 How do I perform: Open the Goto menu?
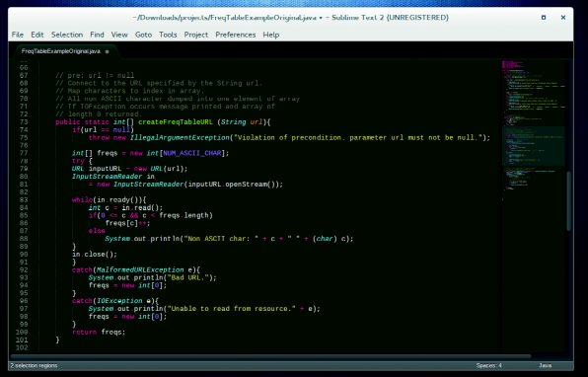tap(144, 35)
